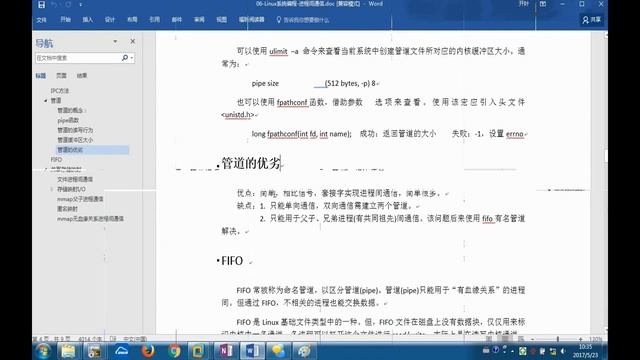
Task: Switch to the 插入 (Insert) ribbon tab
Action: (87, 20)
